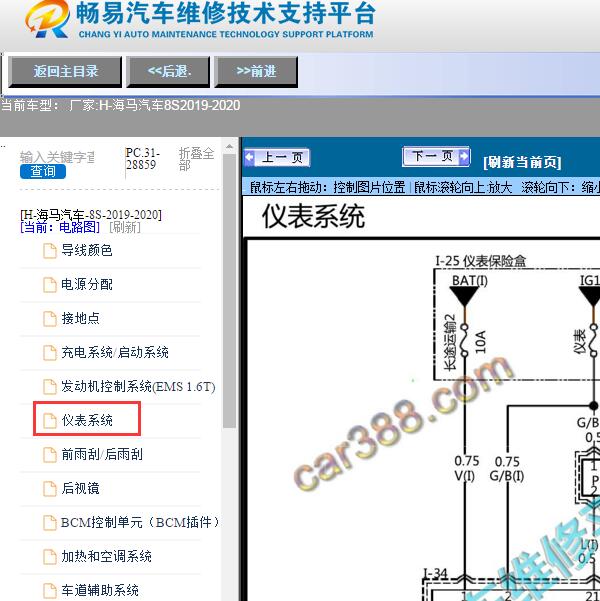This screenshot has width=600, height=601.
Task: Open 后视镜 tree item
Action: click(80, 488)
